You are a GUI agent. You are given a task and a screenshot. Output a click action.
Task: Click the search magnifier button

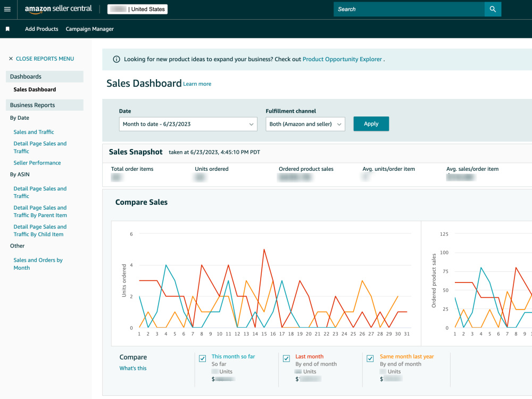[x=493, y=9]
